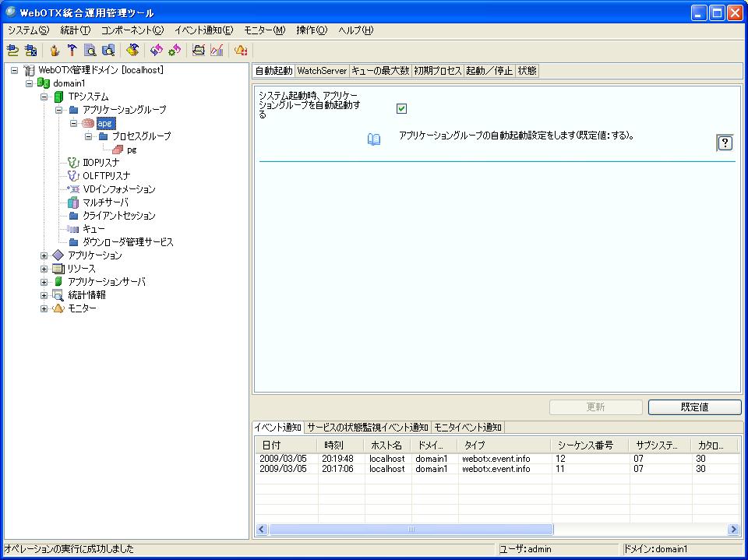The height and width of the screenshot is (560, 748).
Task: Expand the モニター tree node
Action: 44,308
